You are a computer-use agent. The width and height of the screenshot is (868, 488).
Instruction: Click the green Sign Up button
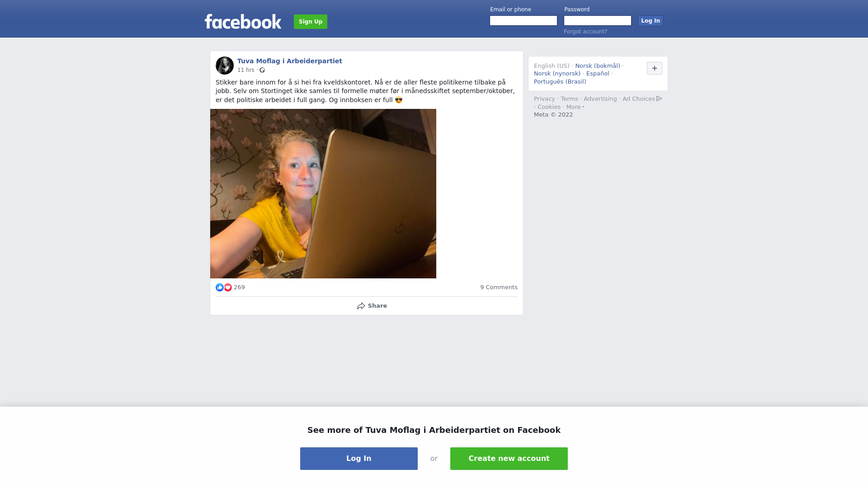311,22
